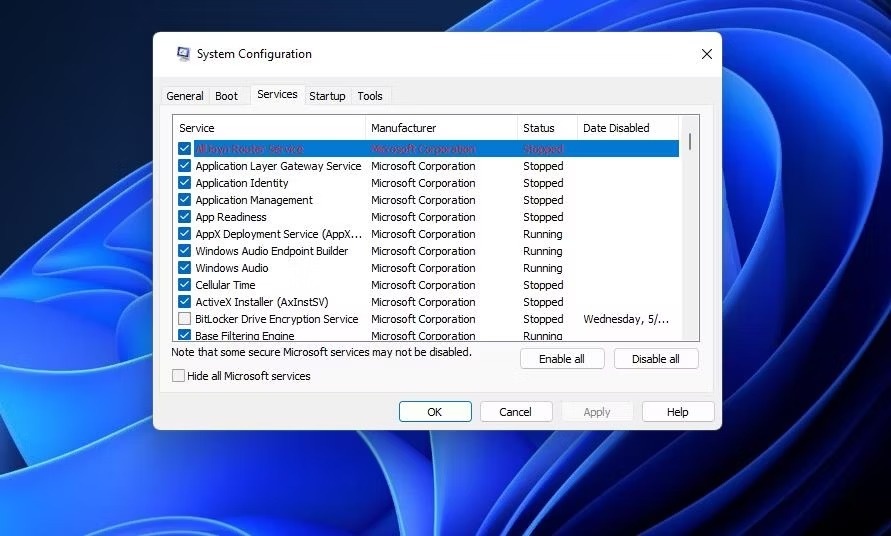Click Stopped status of Application Identity row

click(543, 183)
